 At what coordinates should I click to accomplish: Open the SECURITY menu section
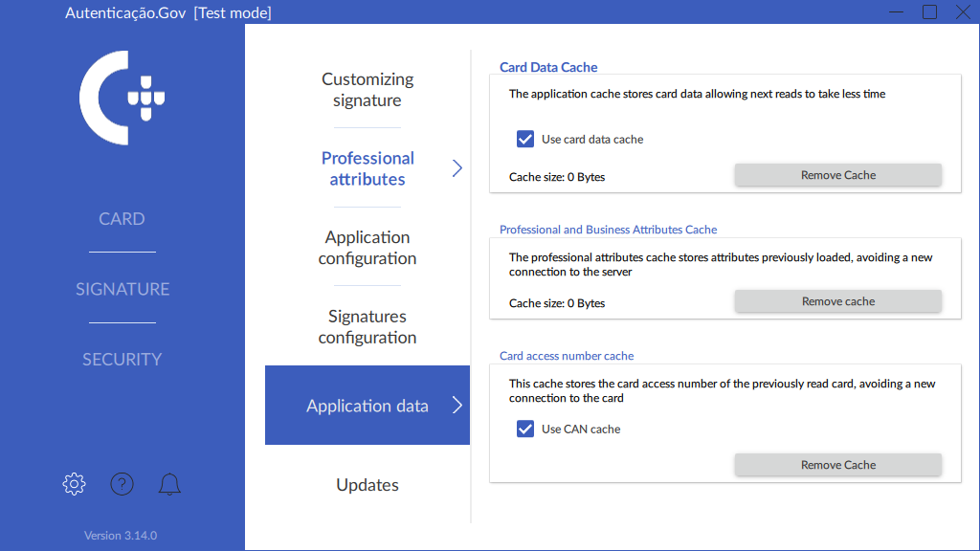click(x=122, y=360)
